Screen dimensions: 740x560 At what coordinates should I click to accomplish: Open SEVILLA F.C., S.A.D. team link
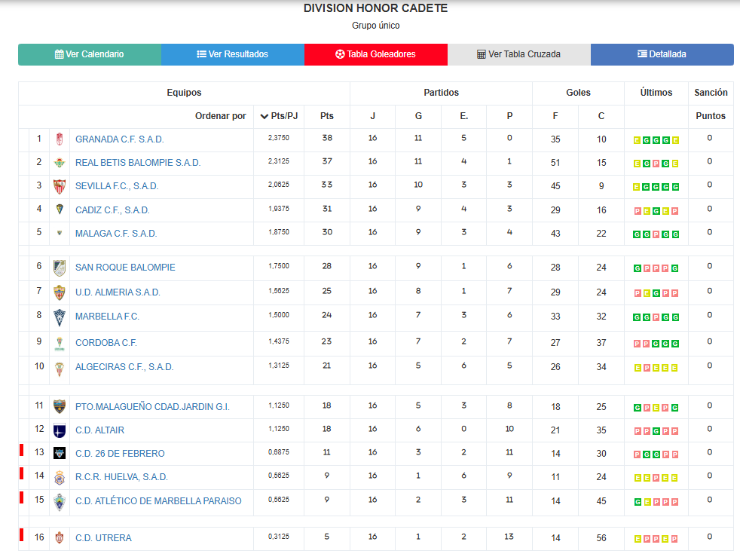[x=117, y=186]
